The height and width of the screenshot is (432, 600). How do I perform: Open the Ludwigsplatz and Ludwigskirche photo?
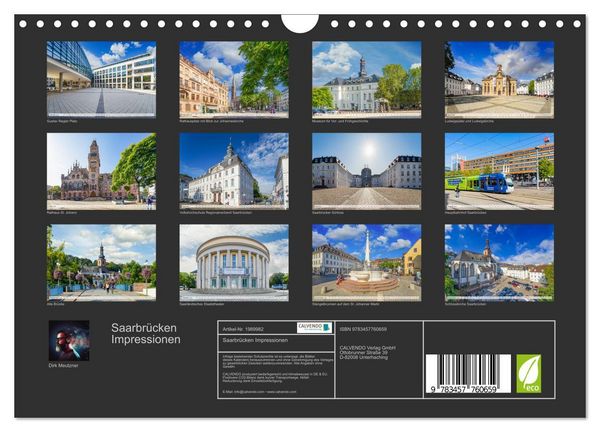tap(499, 79)
